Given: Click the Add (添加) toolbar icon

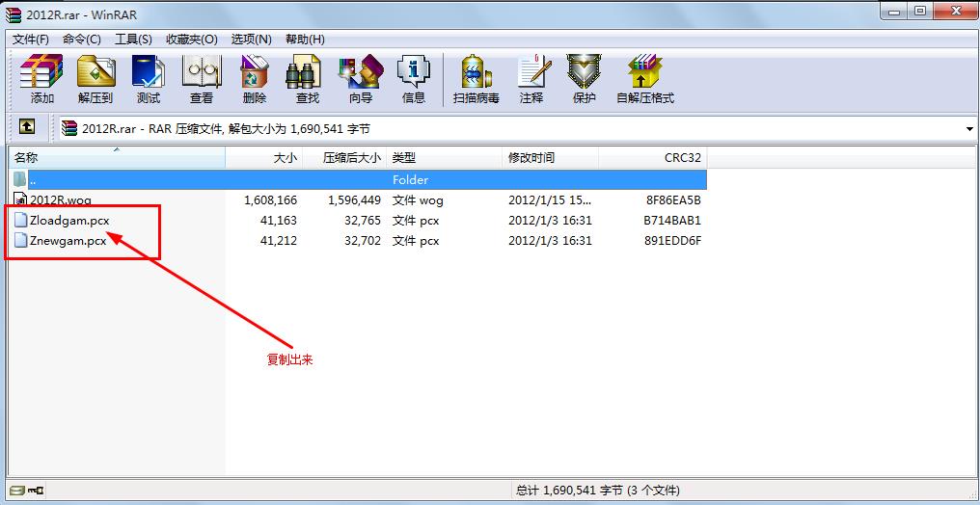Looking at the screenshot, I should [41, 71].
